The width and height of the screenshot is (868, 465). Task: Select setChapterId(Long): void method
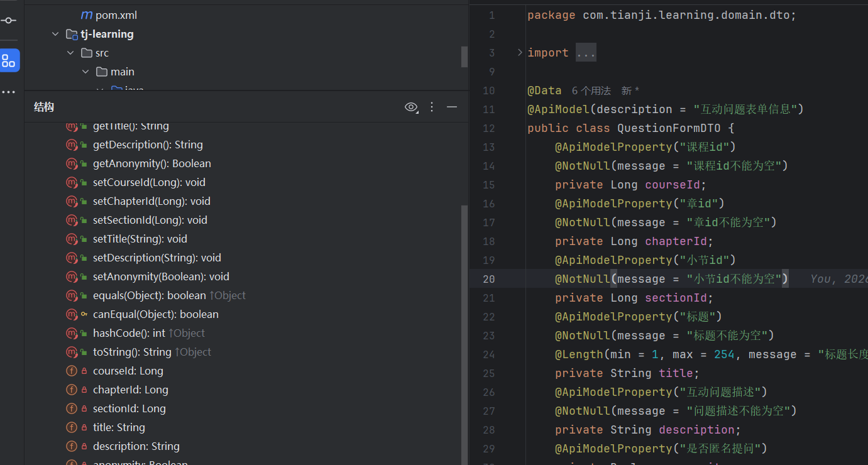151,201
